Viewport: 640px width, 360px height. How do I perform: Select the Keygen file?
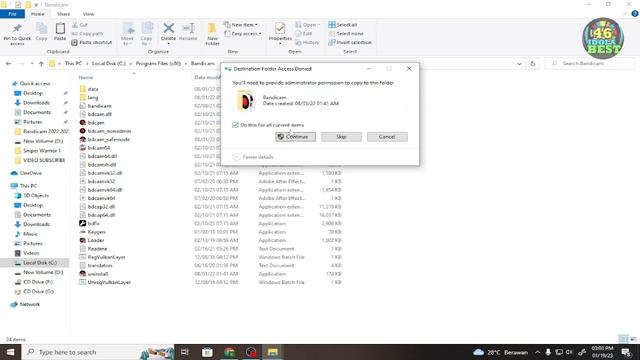click(96, 232)
